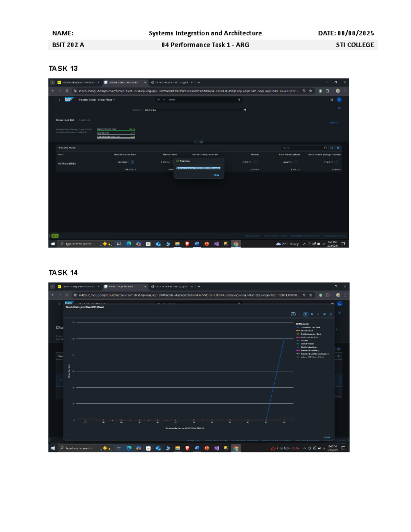Select Quality Inspection Stock legend entry
The image size is (411, 532).
309,334
